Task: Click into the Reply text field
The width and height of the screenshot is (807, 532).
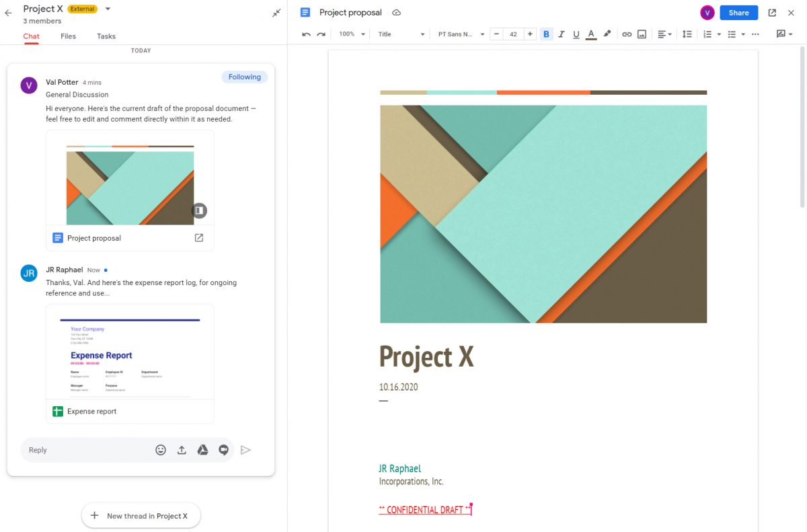Action: 87,450
